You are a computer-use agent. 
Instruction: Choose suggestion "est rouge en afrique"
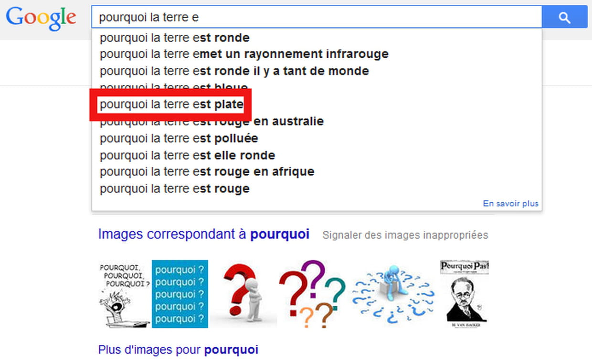point(317,172)
